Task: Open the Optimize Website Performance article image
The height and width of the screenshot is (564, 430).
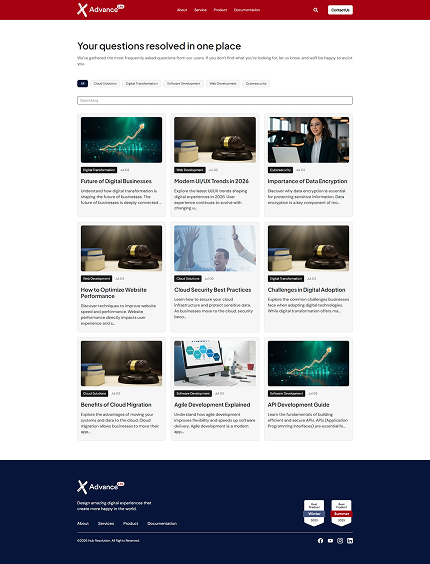Action: point(121,248)
